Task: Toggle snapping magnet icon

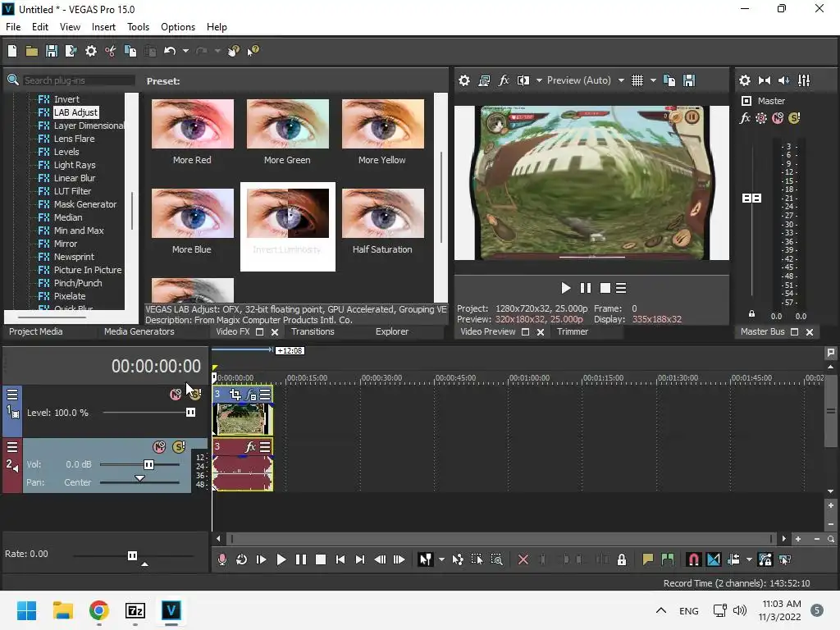Action: (693, 559)
